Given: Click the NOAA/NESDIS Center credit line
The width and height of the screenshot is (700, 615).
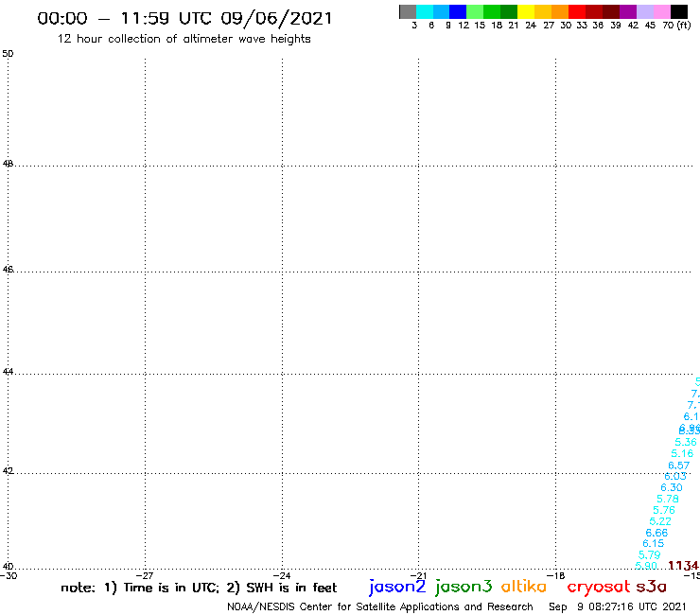Looking at the screenshot, I should click(380, 606).
